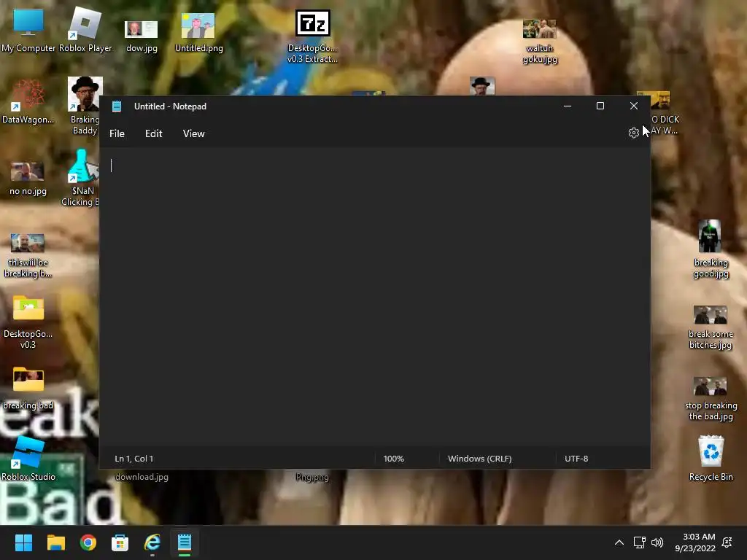This screenshot has height=560, width=747.
Task: Open network status tray icon
Action: [x=639, y=542]
